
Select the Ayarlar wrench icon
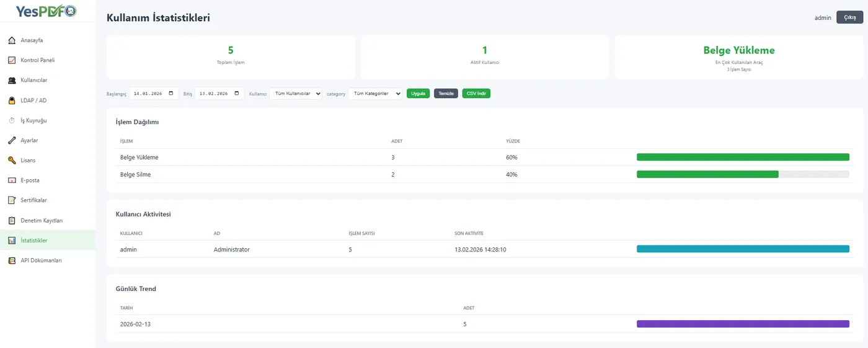tap(12, 140)
